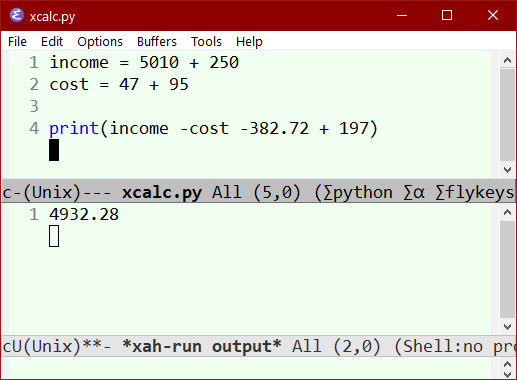Click the number 47 on line 2
The width and height of the screenshot is (517, 380).
[x=129, y=84]
